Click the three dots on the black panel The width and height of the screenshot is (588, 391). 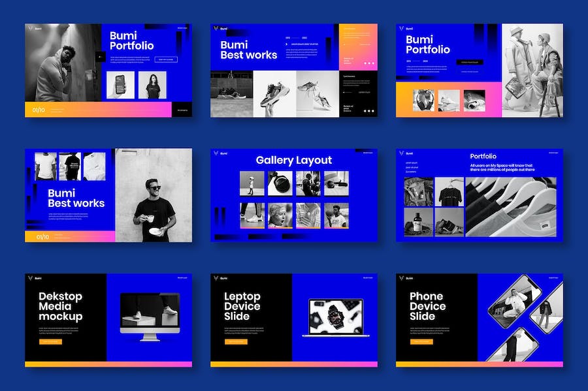(368, 111)
